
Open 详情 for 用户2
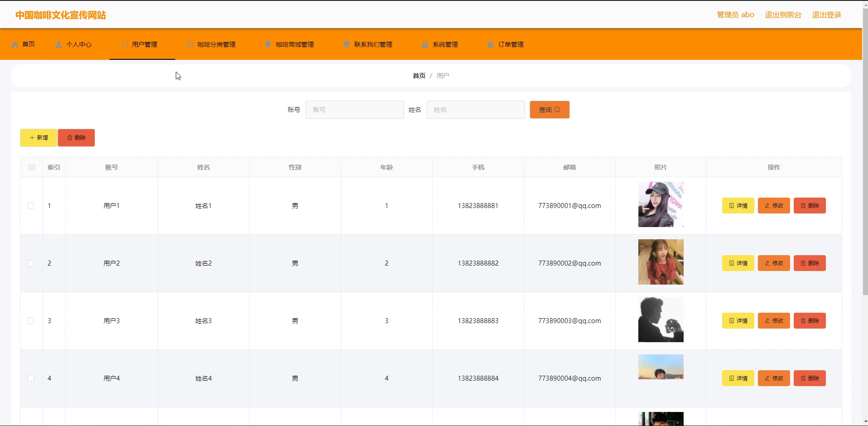tap(738, 263)
